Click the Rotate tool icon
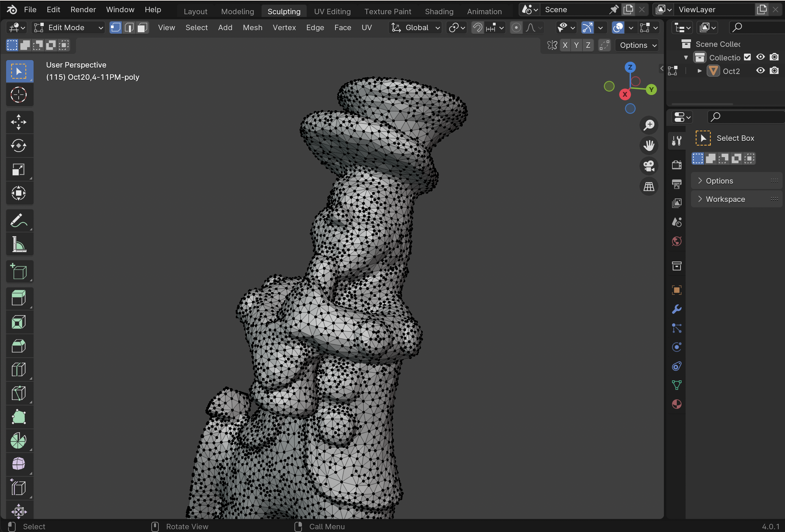Screen dimensions: 785x532 (x=19, y=146)
